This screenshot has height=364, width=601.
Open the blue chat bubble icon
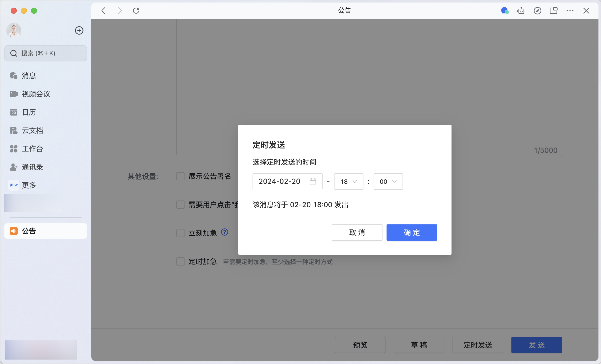click(505, 11)
